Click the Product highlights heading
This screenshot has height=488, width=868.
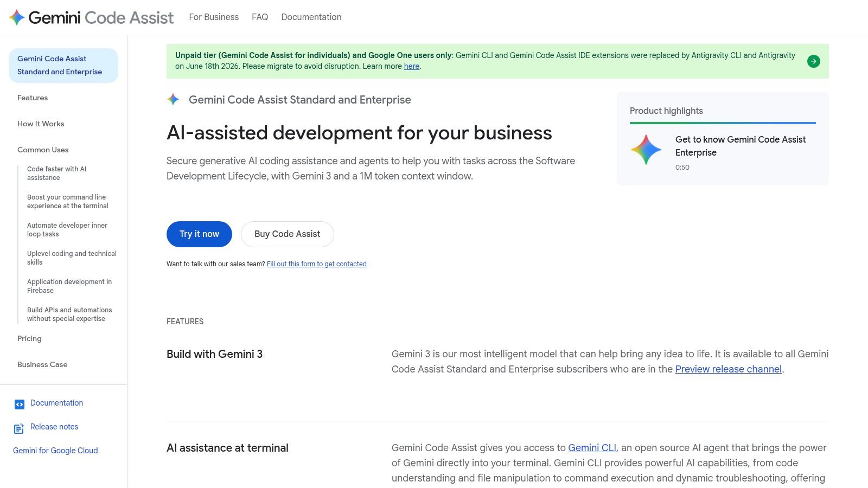[666, 111]
